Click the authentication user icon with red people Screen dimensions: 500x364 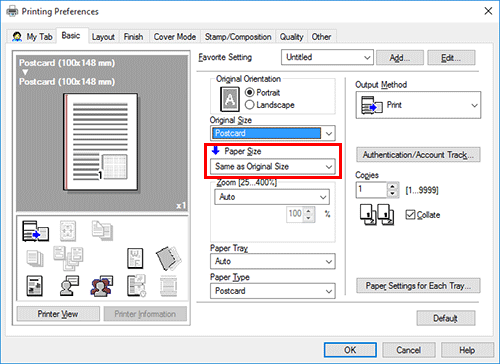pos(102,286)
